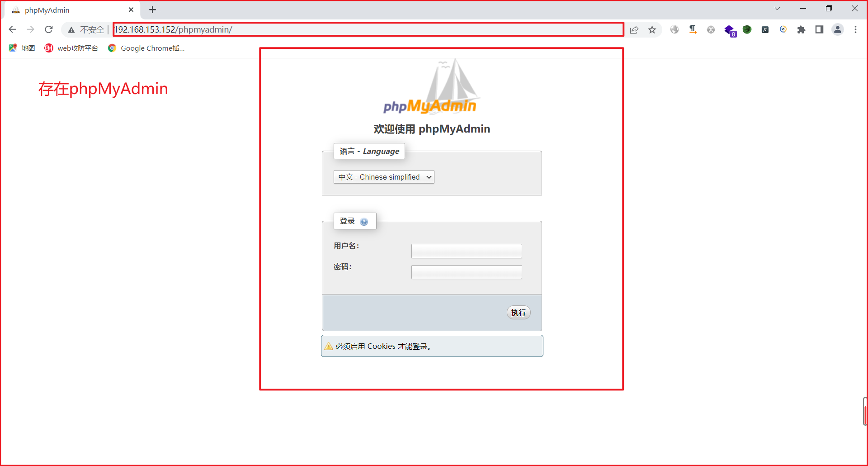Select the phpMyAdmin browser tab
Viewport: 868px width, 466px height.
tap(72, 10)
